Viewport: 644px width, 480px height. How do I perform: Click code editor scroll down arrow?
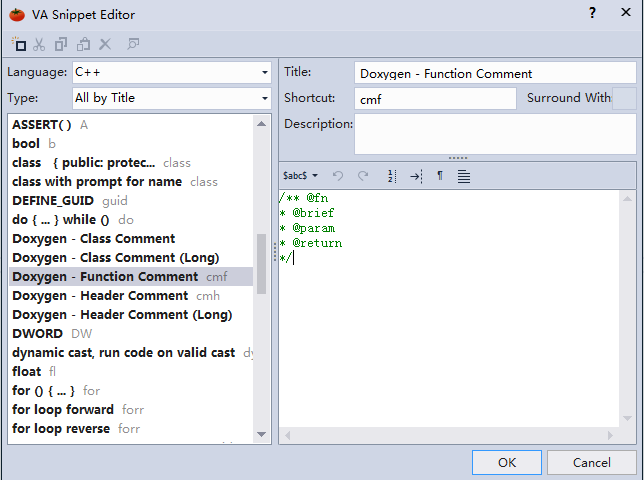627,418
